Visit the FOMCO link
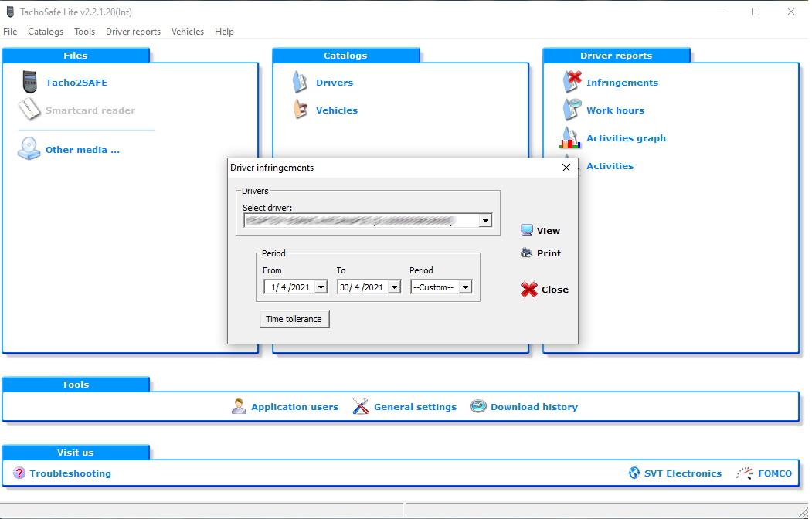The width and height of the screenshot is (812, 519). click(x=775, y=473)
